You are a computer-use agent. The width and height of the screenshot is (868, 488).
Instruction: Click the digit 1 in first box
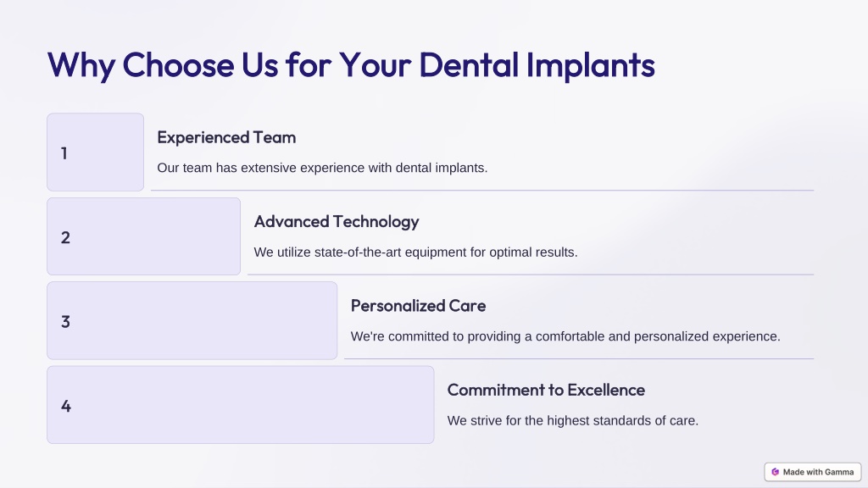pyautogui.click(x=64, y=153)
